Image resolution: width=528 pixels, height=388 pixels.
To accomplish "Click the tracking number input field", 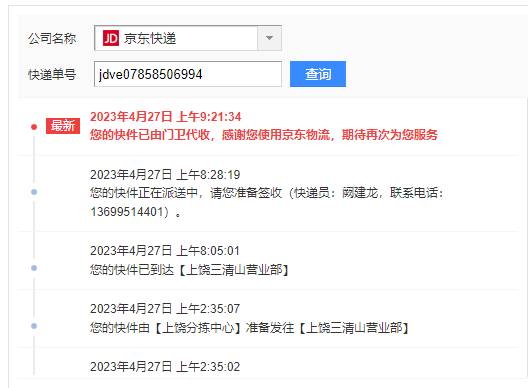I will [x=188, y=74].
